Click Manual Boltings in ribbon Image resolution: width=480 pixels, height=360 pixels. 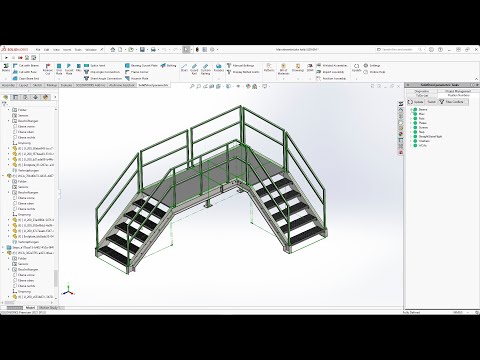[240, 66]
